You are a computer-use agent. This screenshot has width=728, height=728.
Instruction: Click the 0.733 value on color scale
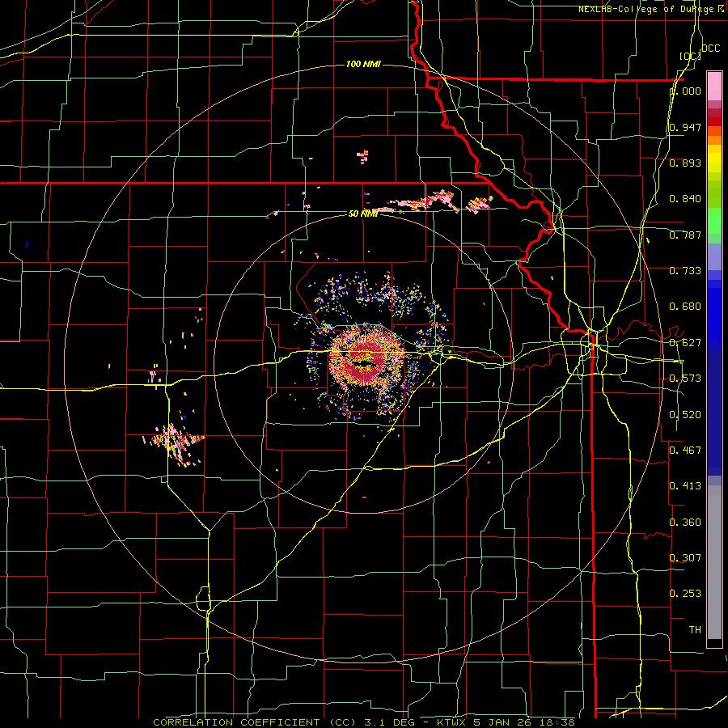click(x=685, y=271)
